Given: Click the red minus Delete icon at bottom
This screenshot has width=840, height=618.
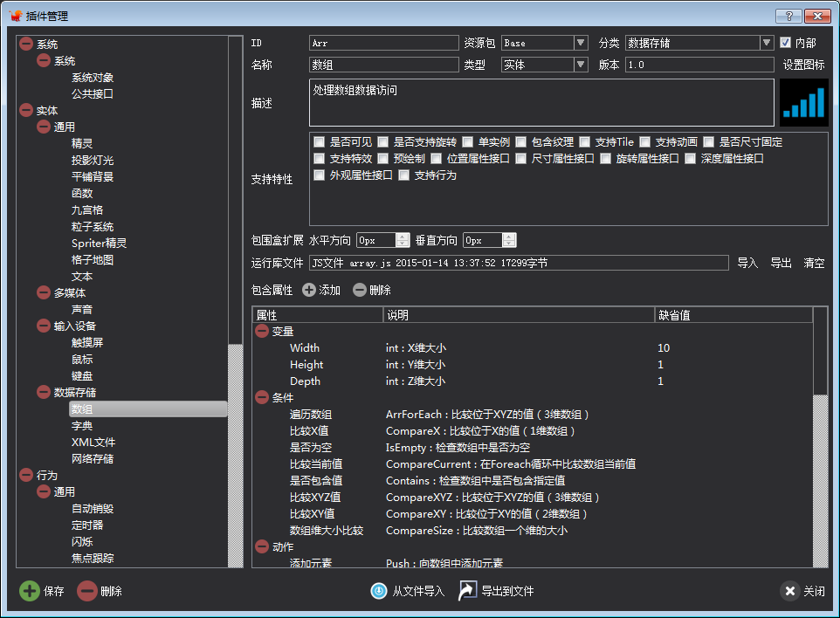Looking at the screenshot, I should pyautogui.click(x=87, y=591).
